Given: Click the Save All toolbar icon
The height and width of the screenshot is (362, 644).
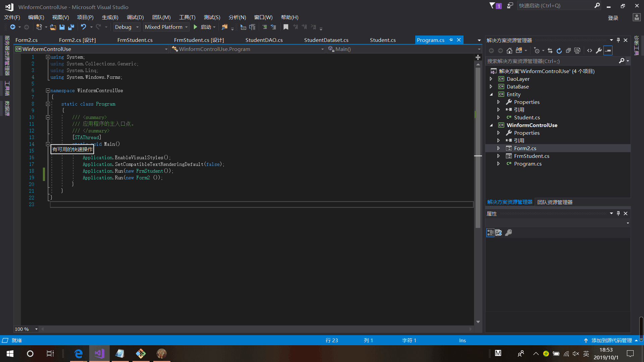Looking at the screenshot, I should point(71,27).
